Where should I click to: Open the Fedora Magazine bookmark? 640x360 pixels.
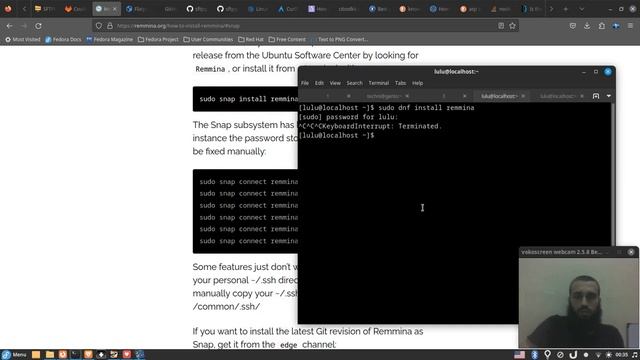pyautogui.click(x=109, y=40)
